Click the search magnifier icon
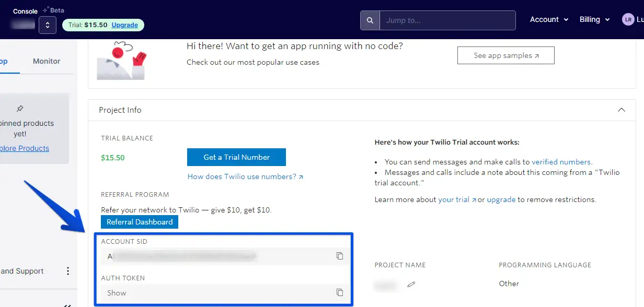The image size is (644, 307). click(x=370, y=20)
